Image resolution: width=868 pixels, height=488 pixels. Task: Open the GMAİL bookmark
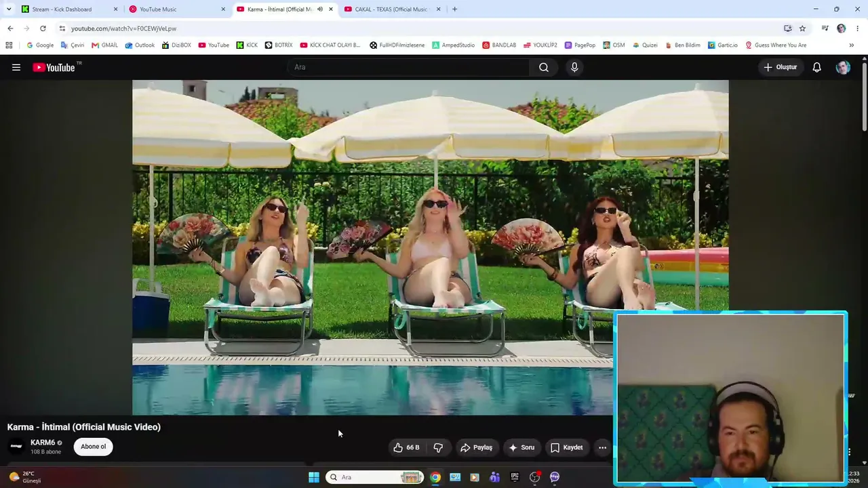[x=104, y=45]
